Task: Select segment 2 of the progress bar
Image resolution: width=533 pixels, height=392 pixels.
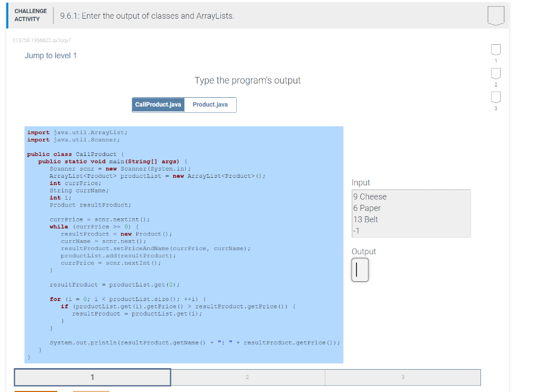Action: pos(247,377)
